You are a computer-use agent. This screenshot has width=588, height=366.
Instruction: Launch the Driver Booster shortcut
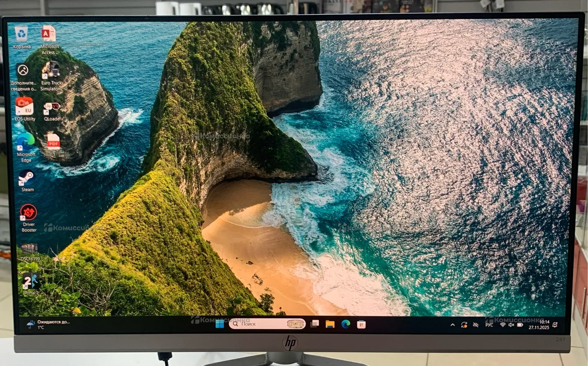click(28, 212)
